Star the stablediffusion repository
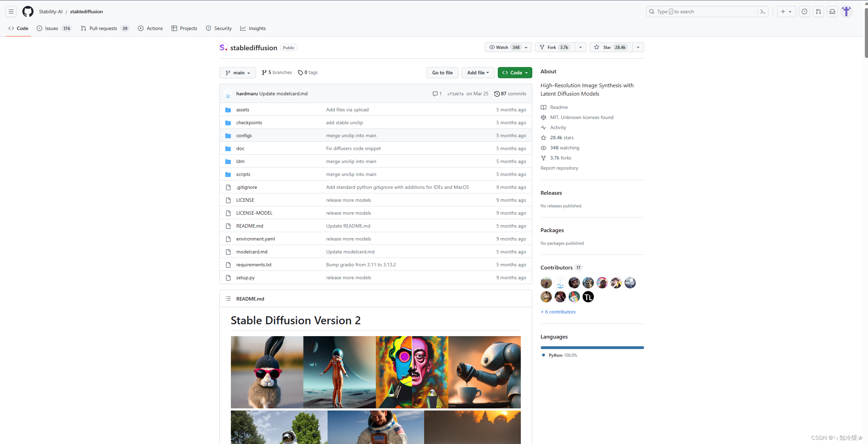The width and height of the screenshot is (868, 444). tap(611, 47)
